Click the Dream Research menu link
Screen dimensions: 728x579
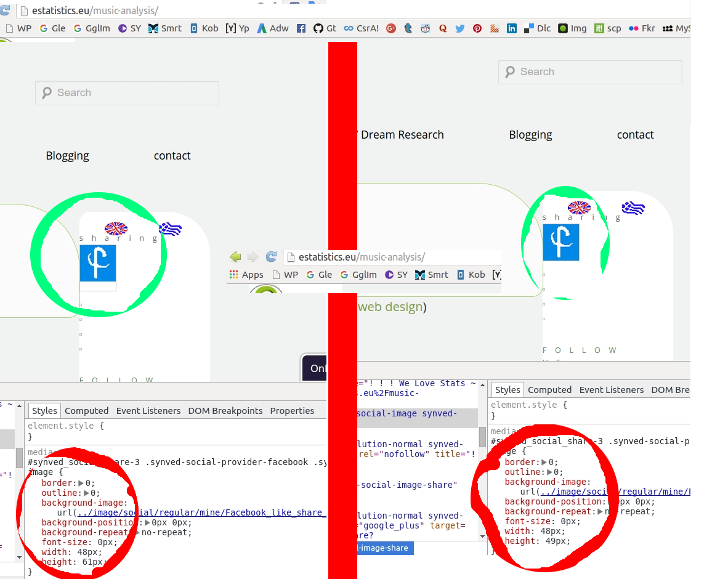point(402,135)
